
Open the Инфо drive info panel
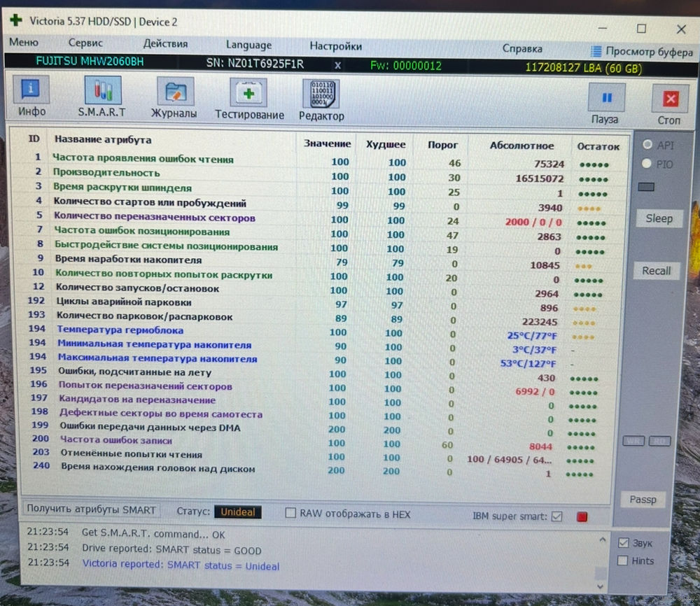(31, 97)
